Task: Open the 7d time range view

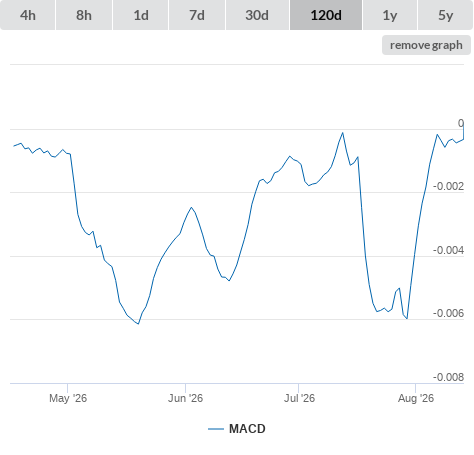Action: (x=197, y=15)
